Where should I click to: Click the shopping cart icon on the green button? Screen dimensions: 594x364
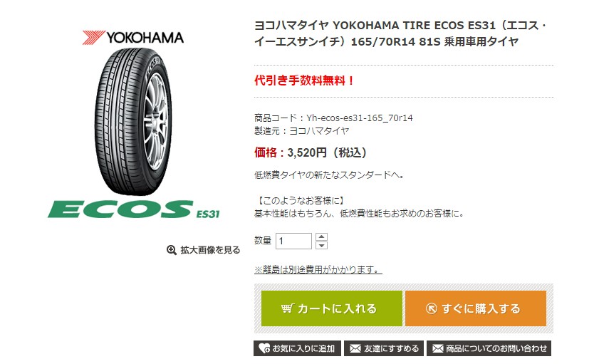pos(288,308)
